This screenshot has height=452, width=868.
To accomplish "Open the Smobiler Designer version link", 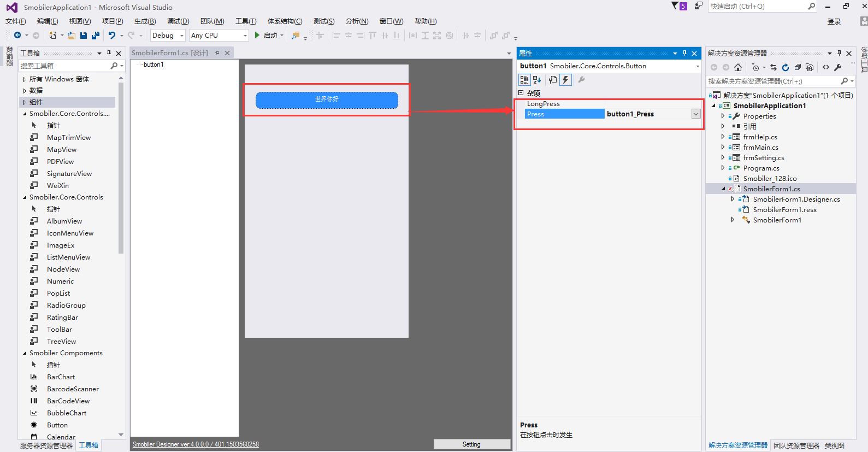I will tap(196, 444).
